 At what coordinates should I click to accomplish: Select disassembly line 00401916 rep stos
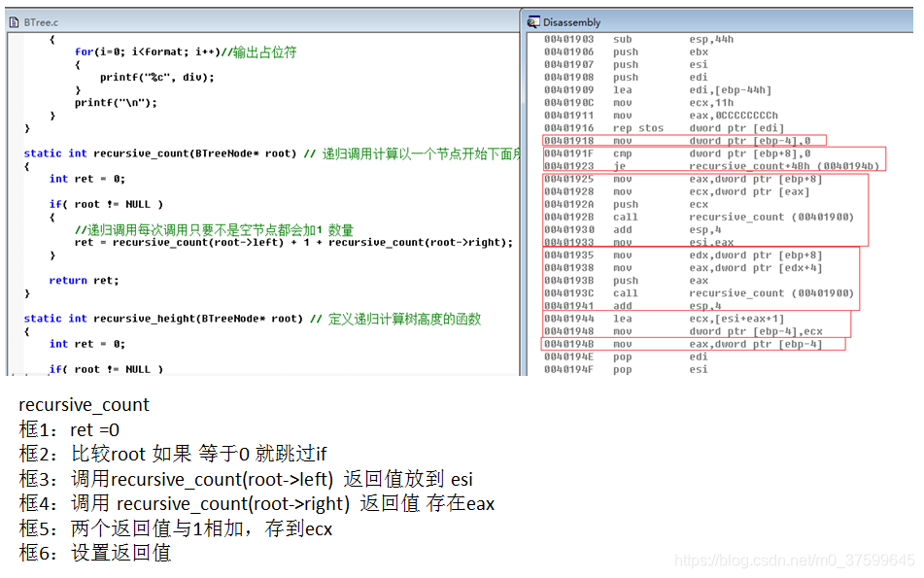(x=665, y=128)
